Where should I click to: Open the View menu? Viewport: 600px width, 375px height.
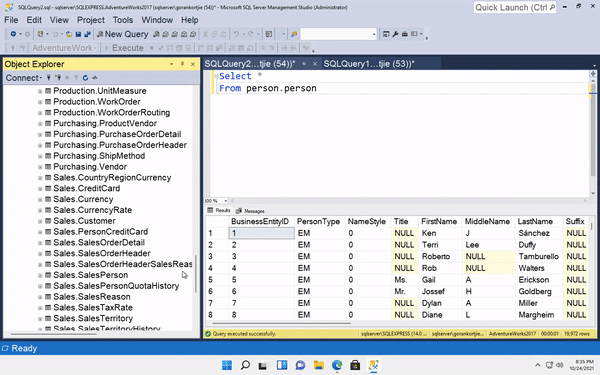tap(59, 20)
